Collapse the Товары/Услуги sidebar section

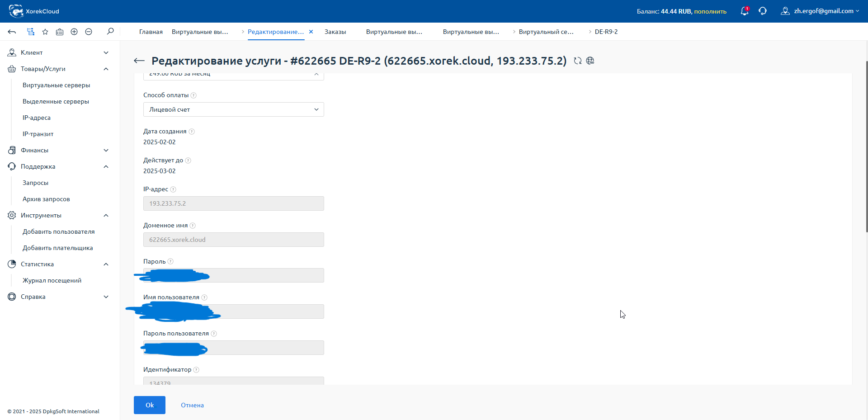pos(59,69)
